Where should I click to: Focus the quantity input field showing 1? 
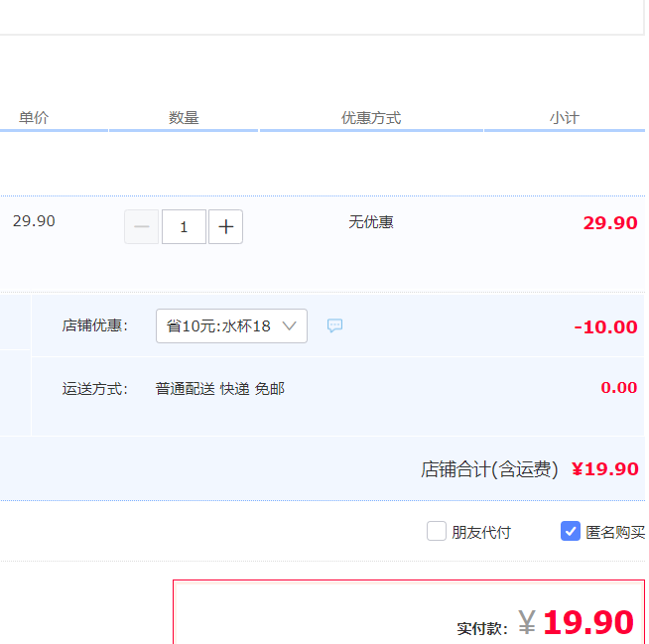click(184, 227)
